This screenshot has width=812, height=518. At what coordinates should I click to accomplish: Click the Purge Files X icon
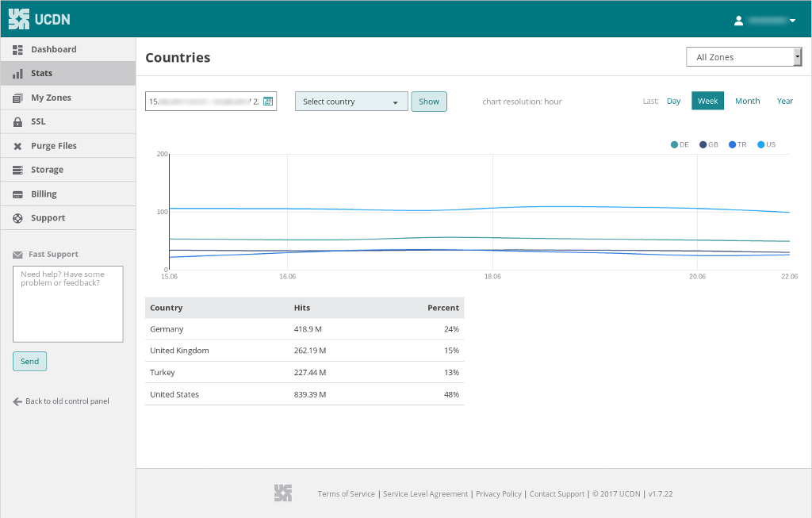tap(17, 147)
